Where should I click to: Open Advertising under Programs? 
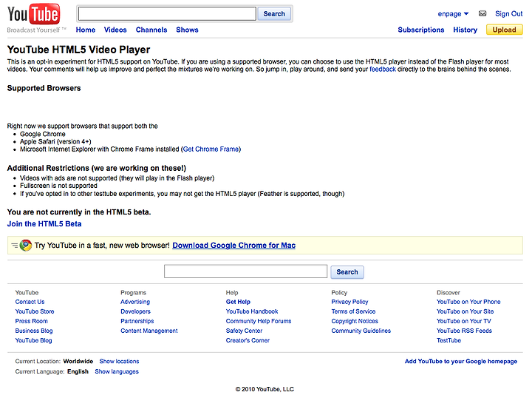pyautogui.click(x=135, y=302)
